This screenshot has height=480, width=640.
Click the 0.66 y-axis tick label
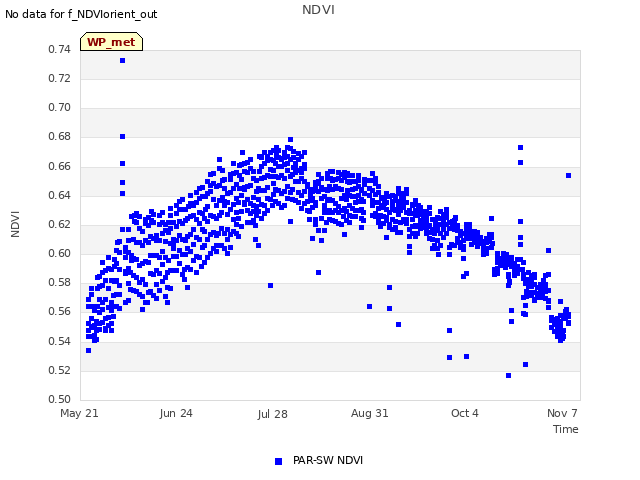tap(60, 166)
